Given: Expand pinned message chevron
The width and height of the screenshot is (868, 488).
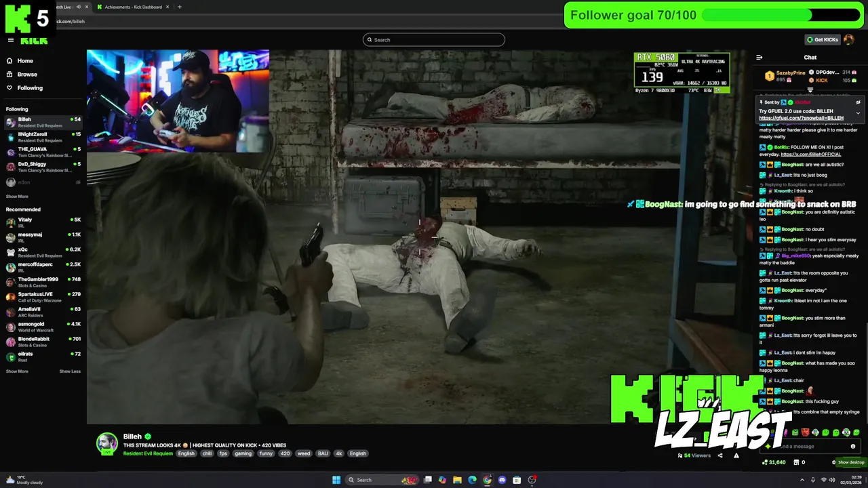Looking at the screenshot, I should pos(858,113).
